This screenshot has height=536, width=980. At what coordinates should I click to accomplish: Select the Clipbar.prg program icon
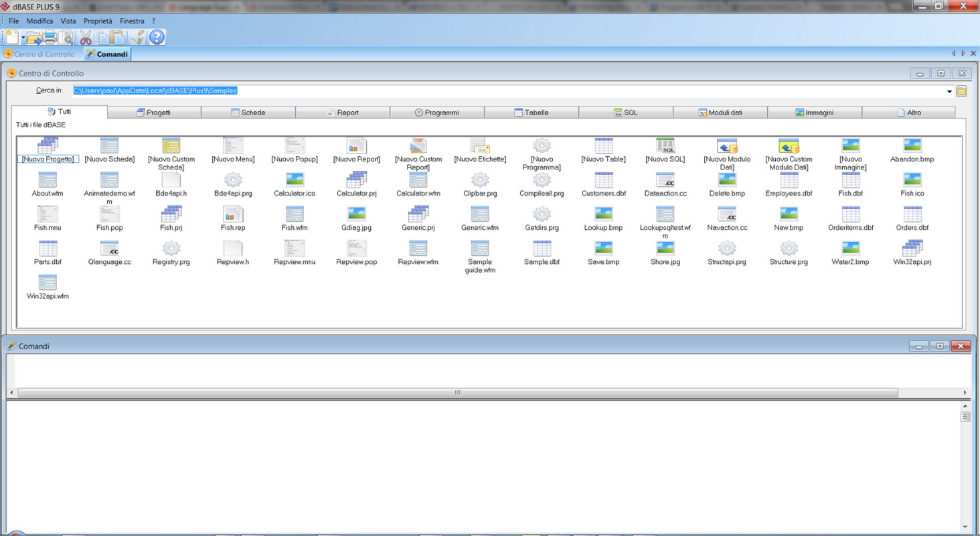[480, 180]
